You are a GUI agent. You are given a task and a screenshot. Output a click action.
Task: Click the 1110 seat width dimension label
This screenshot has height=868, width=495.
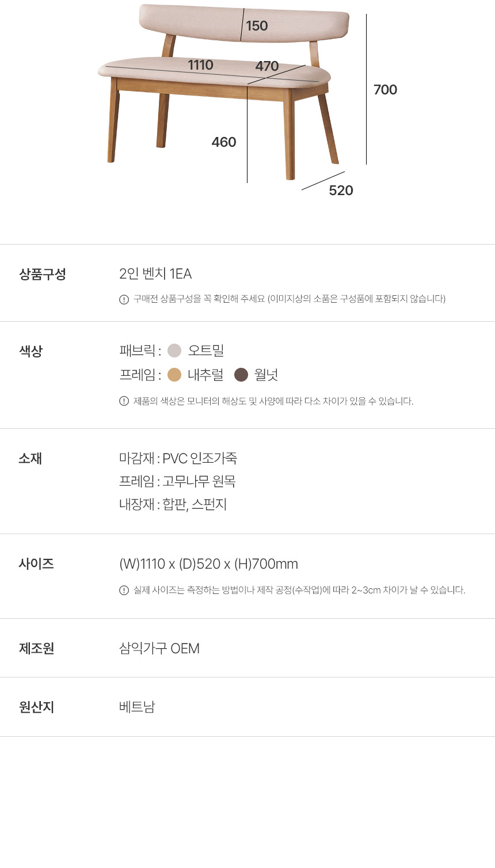[x=200, y=65]
